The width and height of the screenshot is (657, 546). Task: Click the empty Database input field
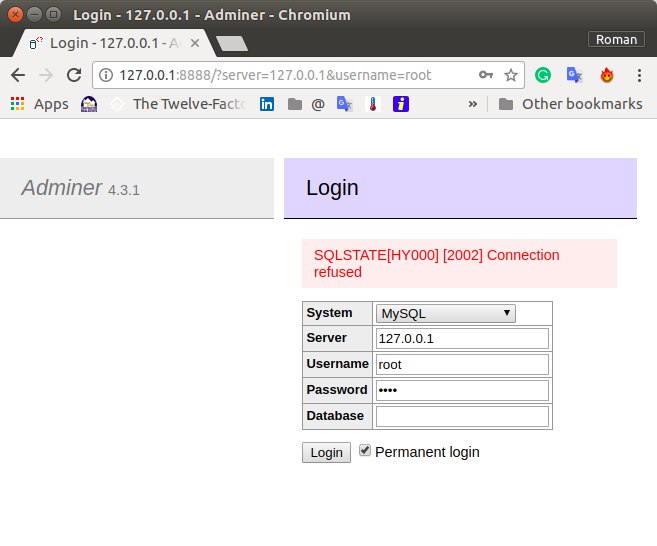(462, 417)
